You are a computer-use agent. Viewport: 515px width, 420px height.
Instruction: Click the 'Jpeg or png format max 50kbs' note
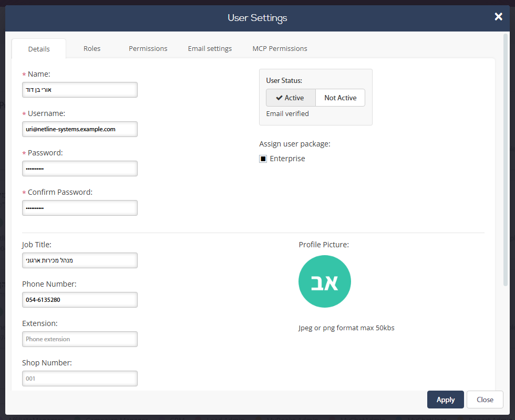[x=346, y=328]
